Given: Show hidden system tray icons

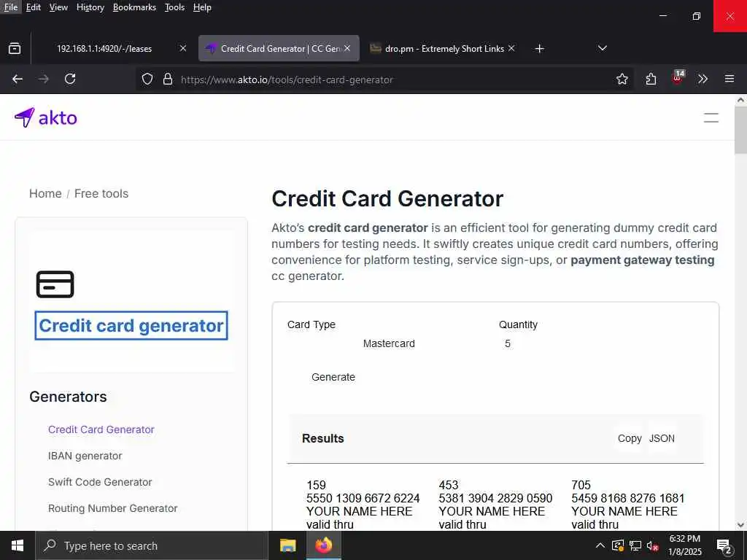Looking at the screenshot, I should point(600,545).
